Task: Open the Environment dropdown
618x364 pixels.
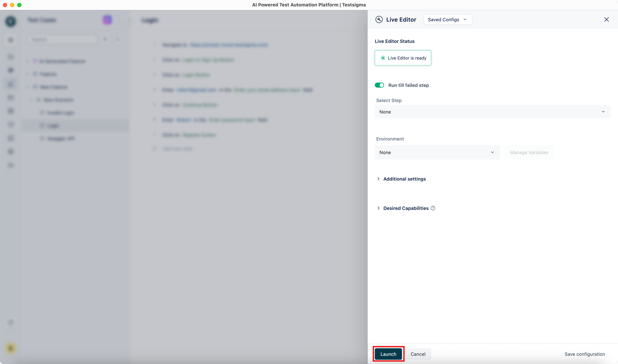Action: [x=437, y=152]
